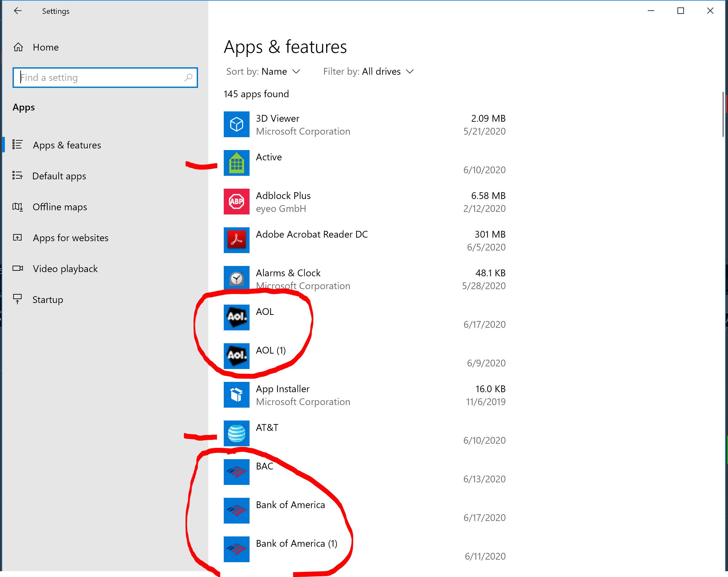Click the AT&T globe icon

coord(236,433)
